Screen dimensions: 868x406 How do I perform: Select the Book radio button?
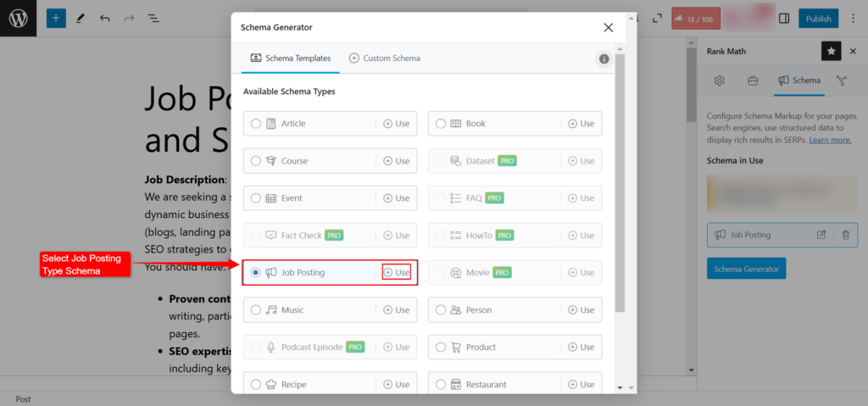pos(441,124)
